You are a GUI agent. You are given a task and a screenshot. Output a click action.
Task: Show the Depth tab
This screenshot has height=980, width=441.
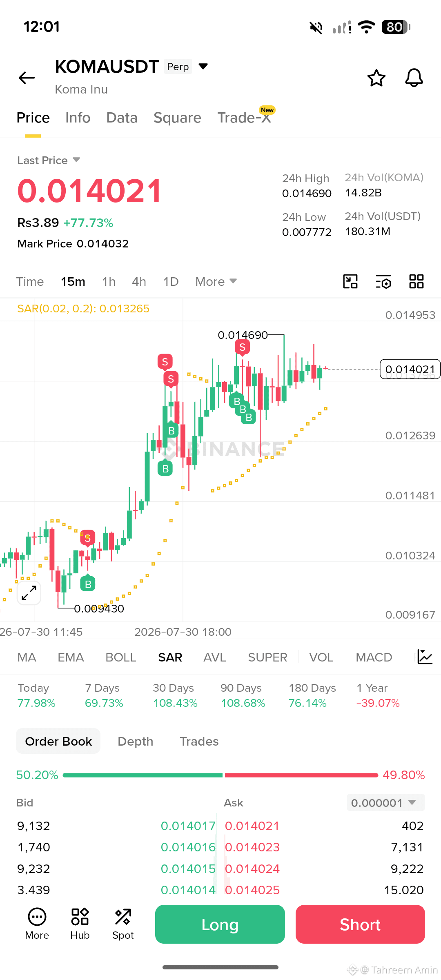tap(135, 741)
